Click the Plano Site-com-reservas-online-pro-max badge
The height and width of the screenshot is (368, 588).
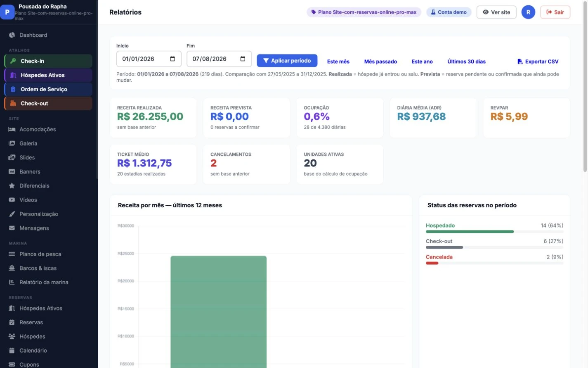(x=364, y=12)
